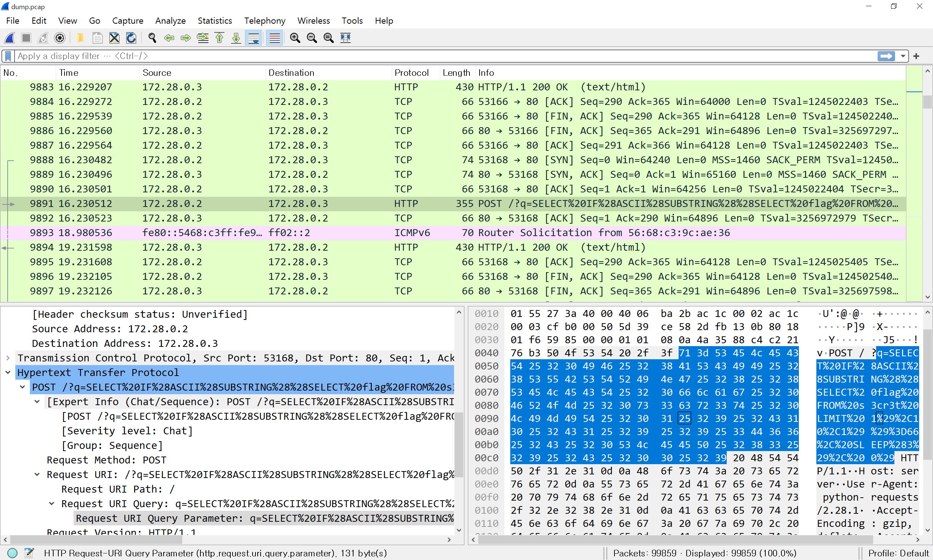Open the Analyze menu
Screen dimensions: 933x560
pyautogui.click(x=170, y=21)
